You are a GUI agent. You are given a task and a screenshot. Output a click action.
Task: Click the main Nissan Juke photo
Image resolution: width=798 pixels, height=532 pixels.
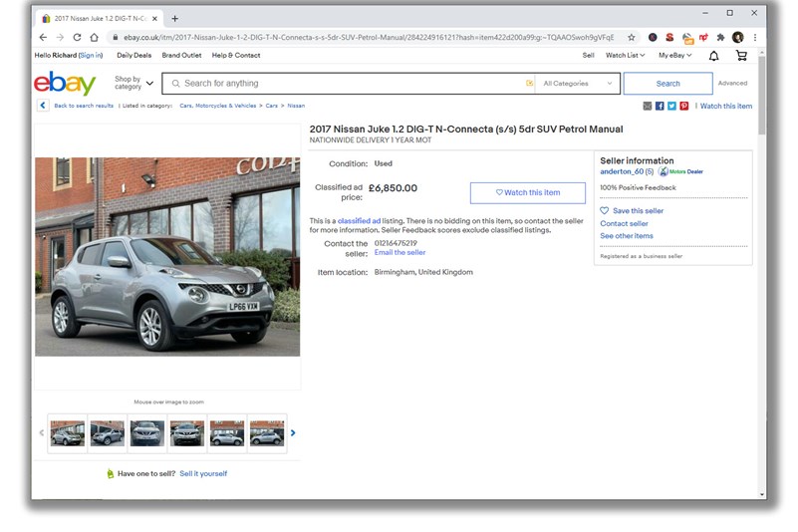tap(167, 257)
